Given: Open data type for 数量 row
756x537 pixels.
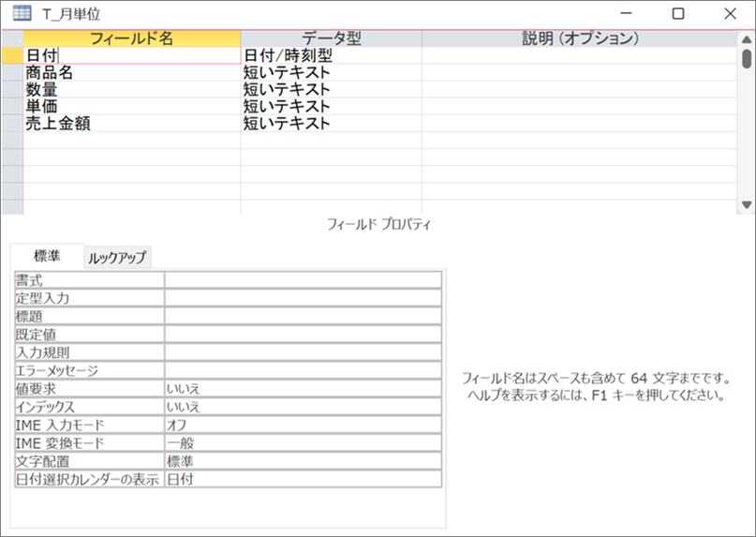Looking at the screenshot, I should [332, 89].
